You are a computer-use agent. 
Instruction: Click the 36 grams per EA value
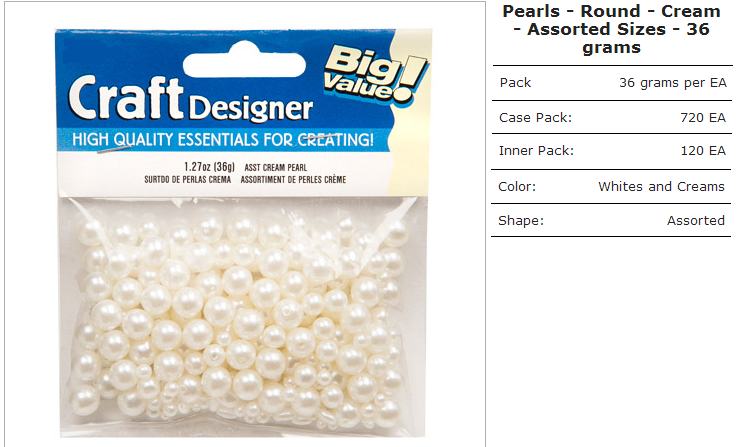tap(673, 83)
